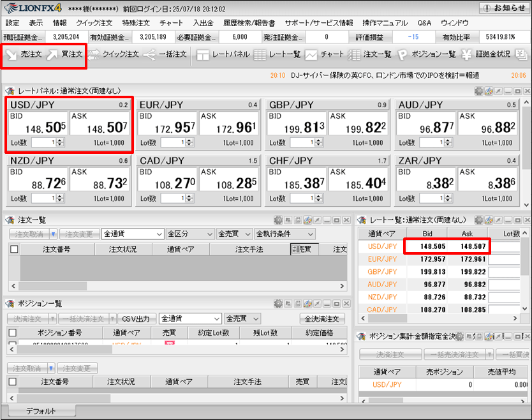Click the 全決済注文 button

(322, 319)
